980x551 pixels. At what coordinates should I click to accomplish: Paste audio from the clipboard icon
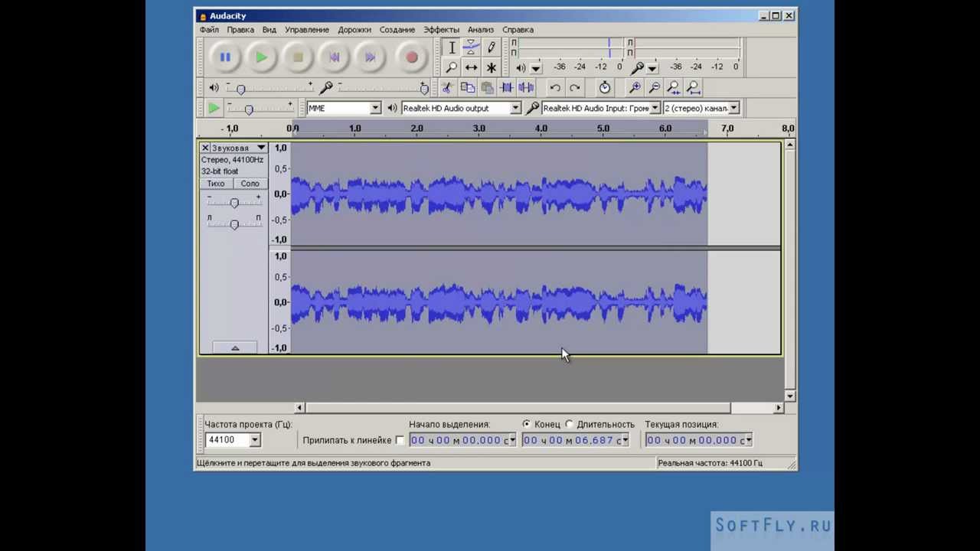tap(487, 88)
